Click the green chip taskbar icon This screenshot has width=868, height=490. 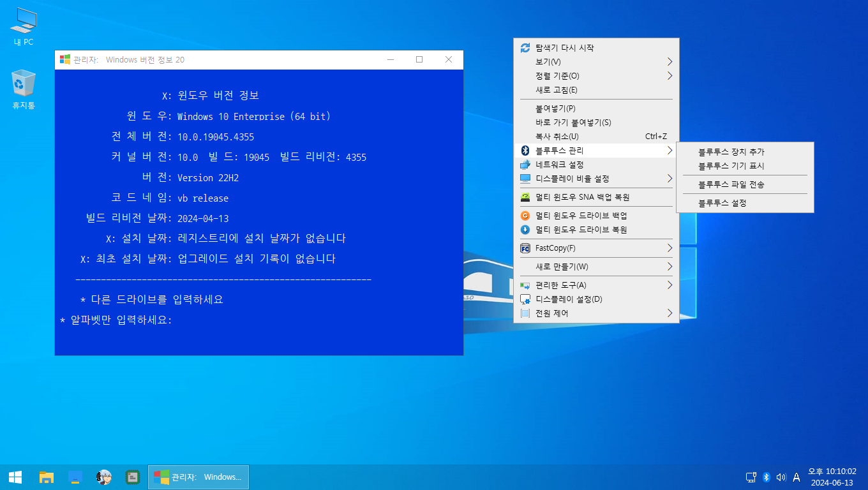[x=133, y=477]
